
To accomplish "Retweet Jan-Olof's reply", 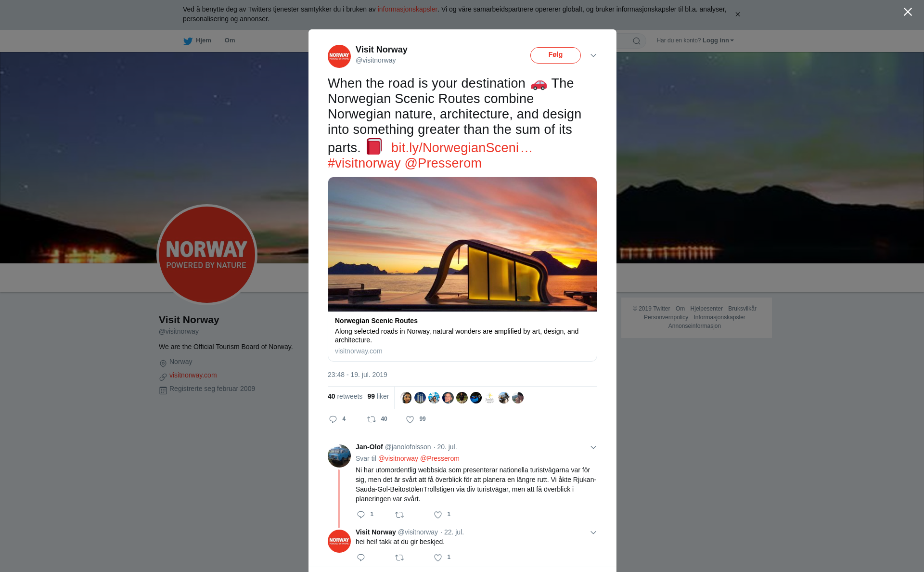I will click(x=399, y=515).
